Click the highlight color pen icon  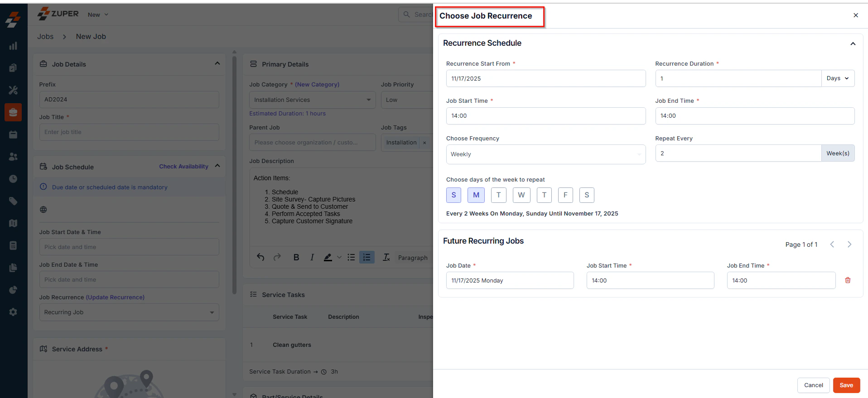[x=328, y=257]
